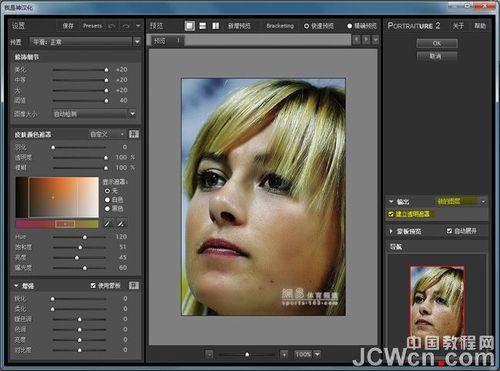The width and height of the screenshot is (500, 371).
Task: Redo the settings change
Action: pyautogui.click(x=126, y=26)
